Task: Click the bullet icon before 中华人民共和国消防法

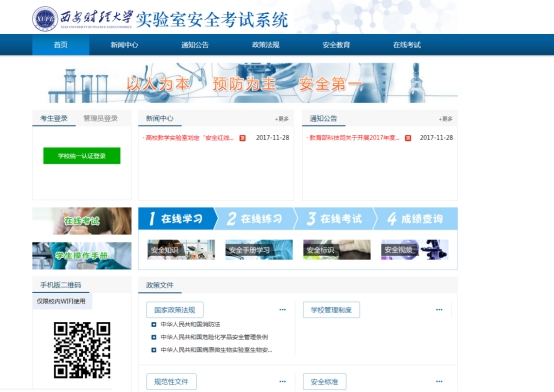Action: [154, 324]
